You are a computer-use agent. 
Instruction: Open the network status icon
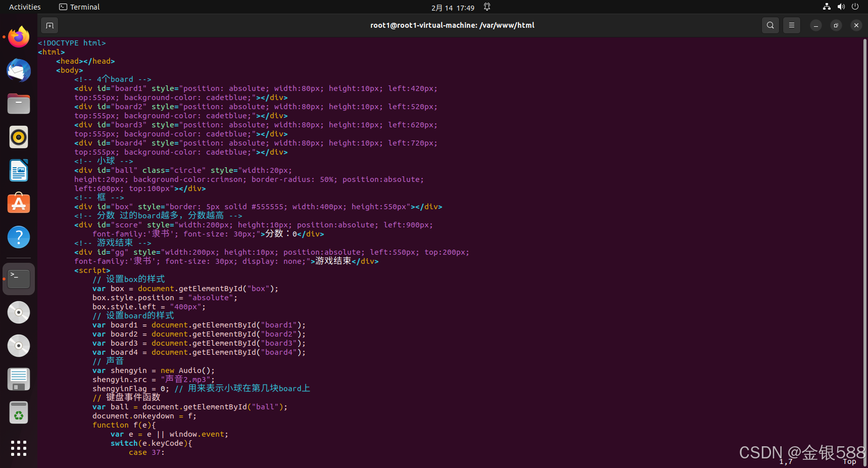coord(827,7)
